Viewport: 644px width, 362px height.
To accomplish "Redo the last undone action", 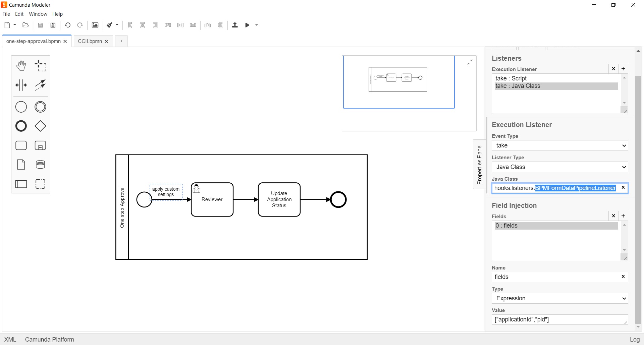I will point(80,25).
